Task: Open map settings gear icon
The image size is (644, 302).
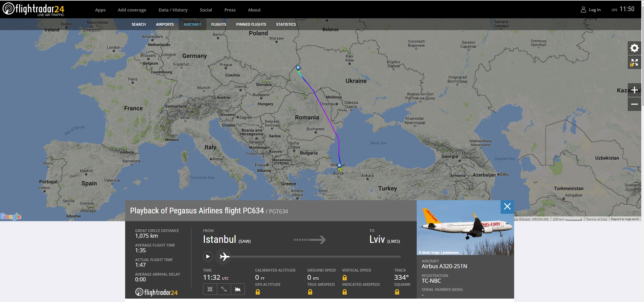Action: [x=634, y=48]
